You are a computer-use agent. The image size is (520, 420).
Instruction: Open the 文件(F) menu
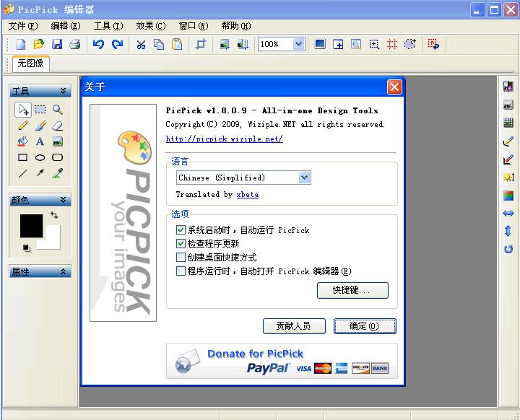23,26
